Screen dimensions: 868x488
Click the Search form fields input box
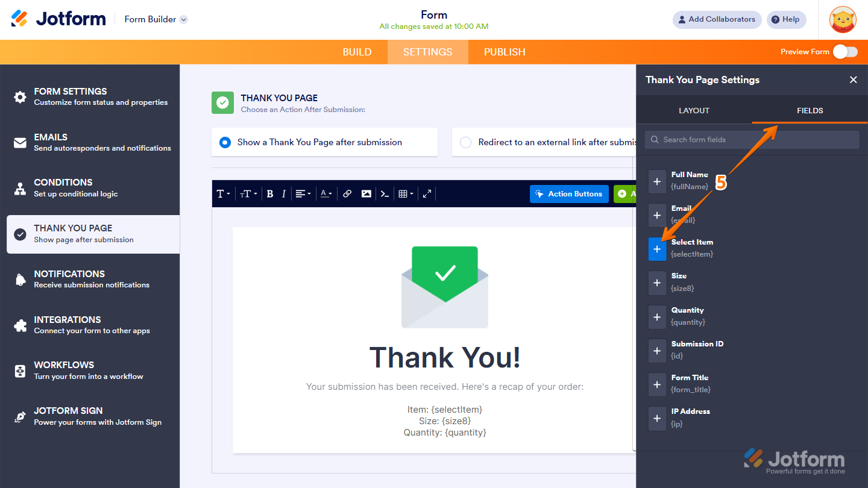click(750, 139)
